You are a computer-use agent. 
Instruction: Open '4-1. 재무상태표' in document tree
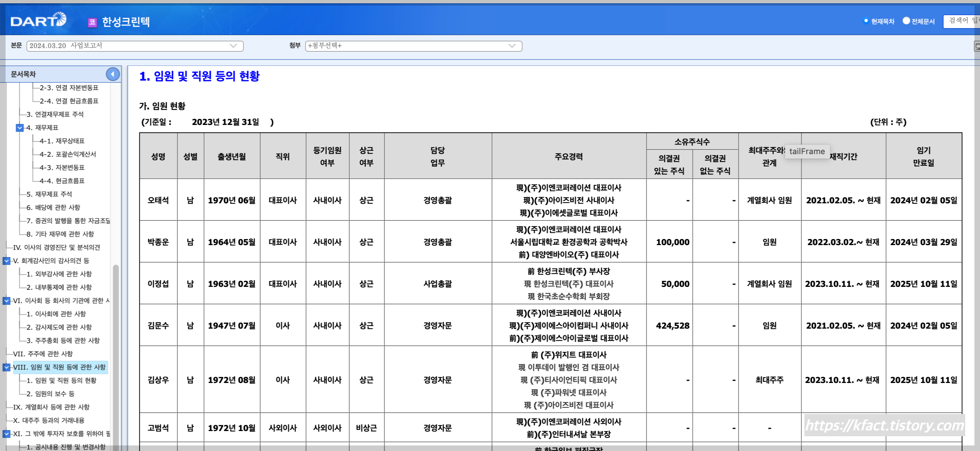tap(62, 141)
